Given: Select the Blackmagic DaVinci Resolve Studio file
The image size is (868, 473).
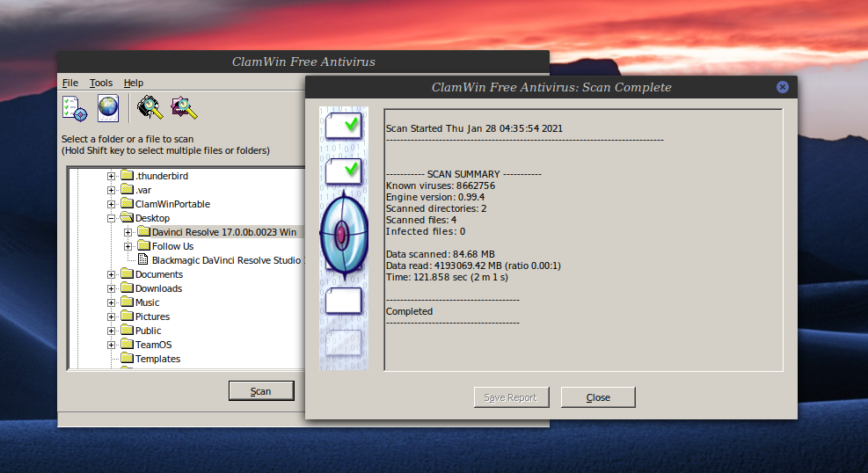Looking at the screenshot, I should [228, 260].
